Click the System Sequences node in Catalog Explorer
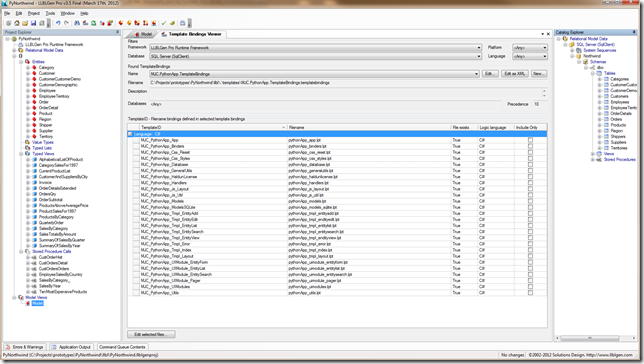The height and width of the screenshot is (364, 644). (600, 50)
